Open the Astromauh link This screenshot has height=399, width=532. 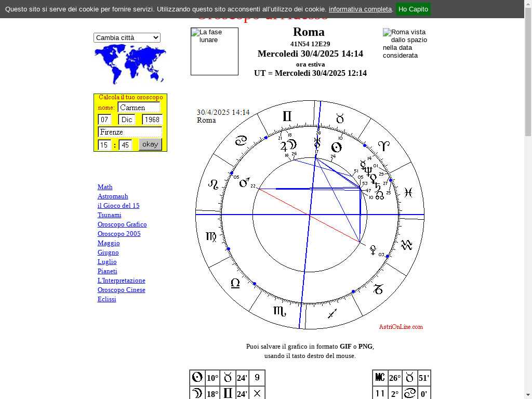click(x=113, y=196)
